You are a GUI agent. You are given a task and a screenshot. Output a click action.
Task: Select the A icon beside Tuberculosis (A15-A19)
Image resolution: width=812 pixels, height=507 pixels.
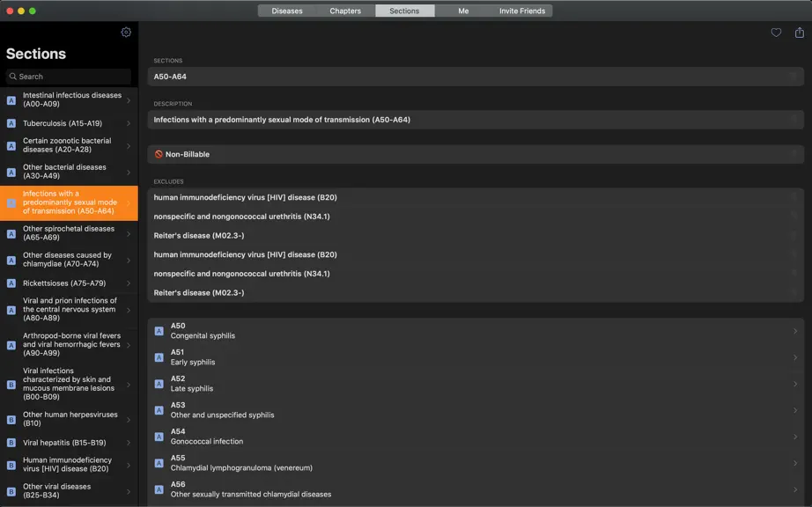point(11,123)
